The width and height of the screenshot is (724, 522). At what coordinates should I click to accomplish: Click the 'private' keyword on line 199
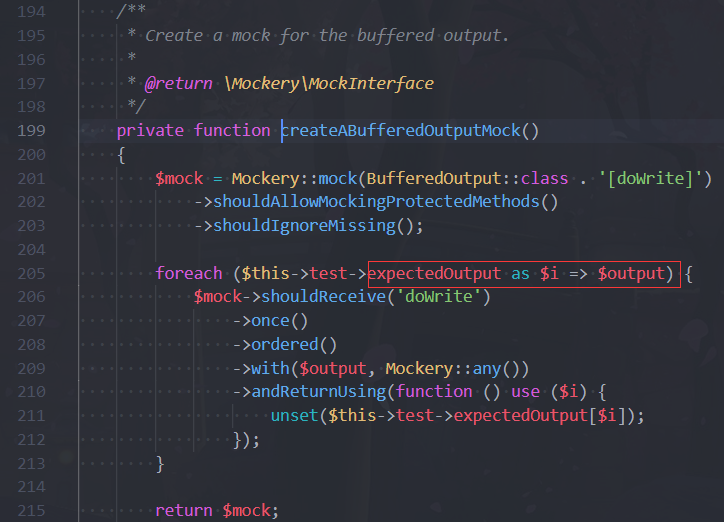(150, 131)
